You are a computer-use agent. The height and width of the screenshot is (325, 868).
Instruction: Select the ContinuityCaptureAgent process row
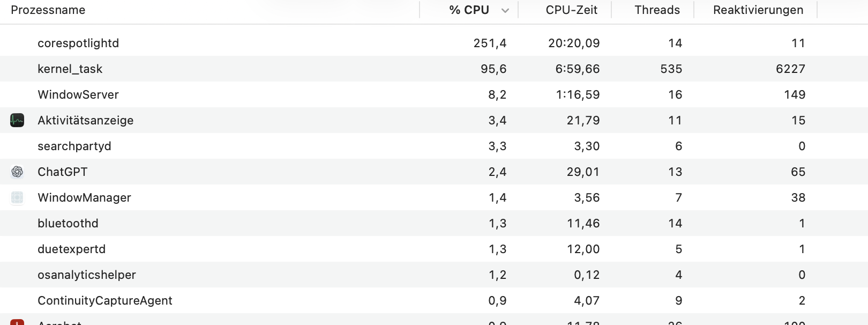tap(105, 300)
